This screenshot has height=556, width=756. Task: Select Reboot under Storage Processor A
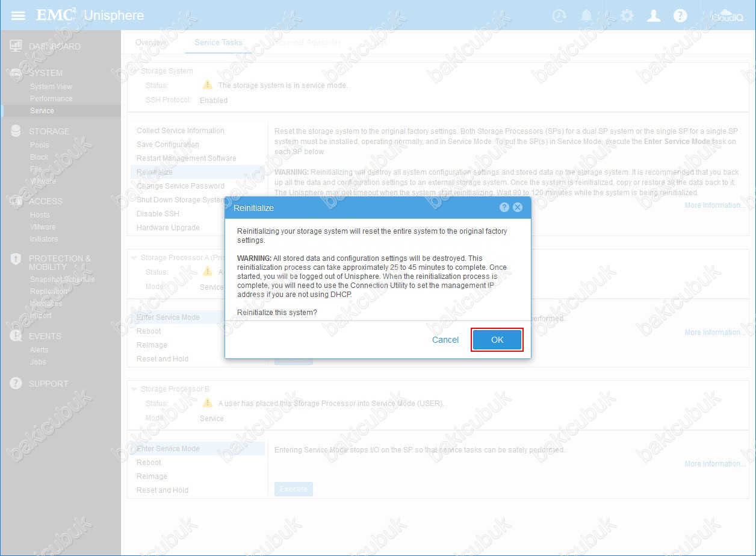click(149, 331)
